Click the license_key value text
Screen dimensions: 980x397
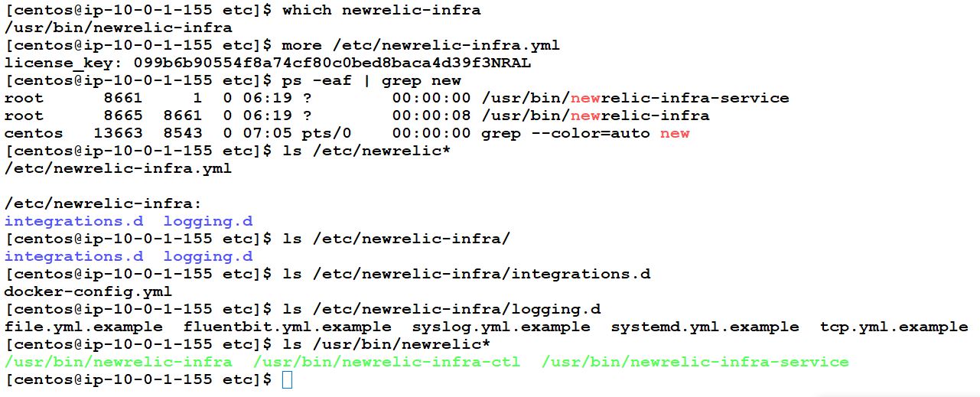click(x=332, y=63)
